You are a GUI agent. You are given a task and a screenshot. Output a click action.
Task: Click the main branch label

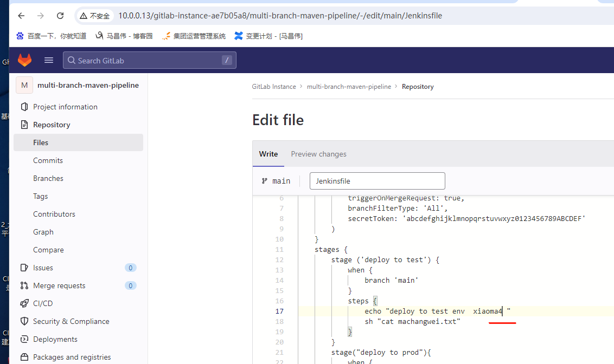pos(281,181)
